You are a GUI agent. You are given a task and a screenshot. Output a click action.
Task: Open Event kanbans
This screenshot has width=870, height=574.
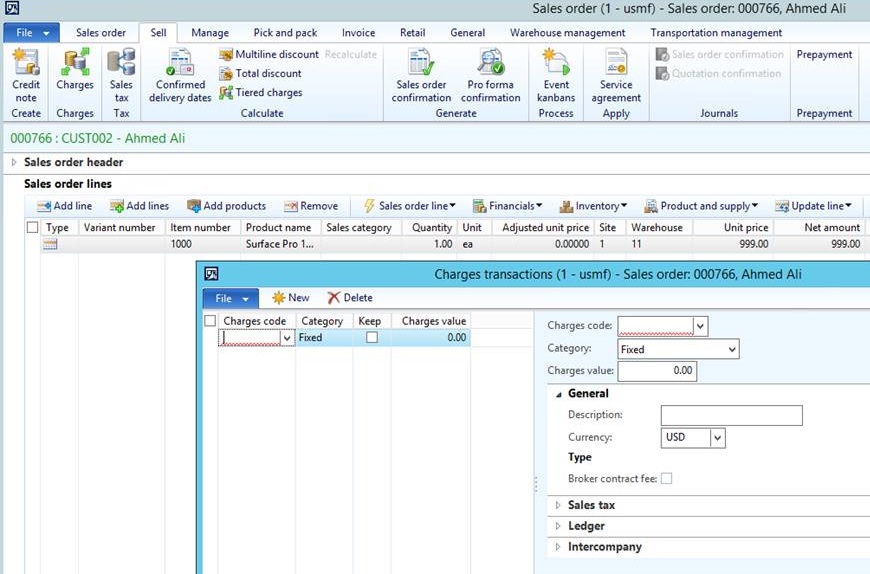(556, 75)
